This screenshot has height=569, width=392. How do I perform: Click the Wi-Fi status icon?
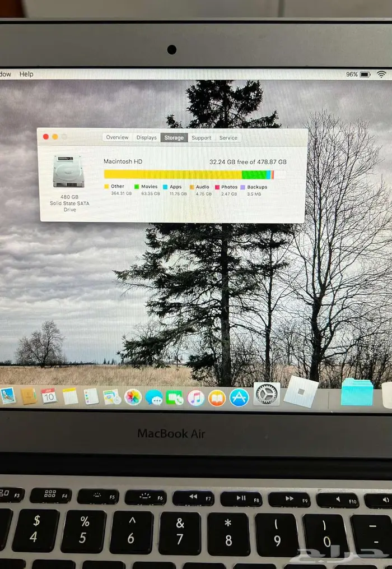click(381, 74)
